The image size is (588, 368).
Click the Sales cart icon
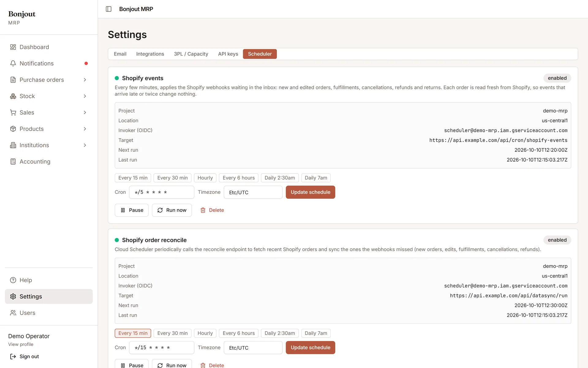pyautogui.click(x=13, y=113)
